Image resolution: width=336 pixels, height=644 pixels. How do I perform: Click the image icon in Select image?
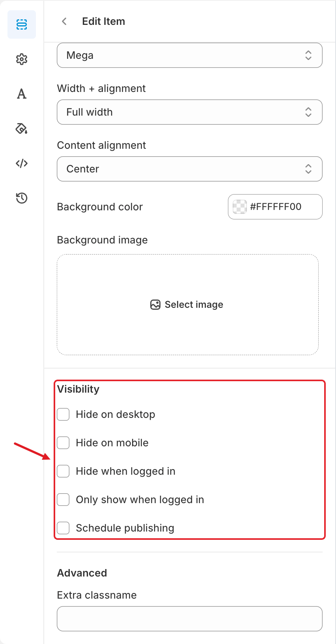click(155, 305)
